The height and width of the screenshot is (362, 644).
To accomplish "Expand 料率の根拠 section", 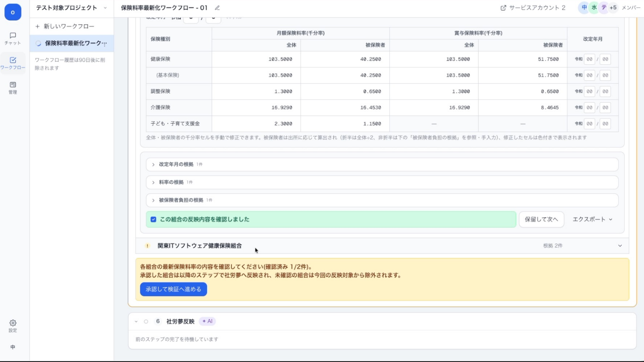I will pos(382,182).
